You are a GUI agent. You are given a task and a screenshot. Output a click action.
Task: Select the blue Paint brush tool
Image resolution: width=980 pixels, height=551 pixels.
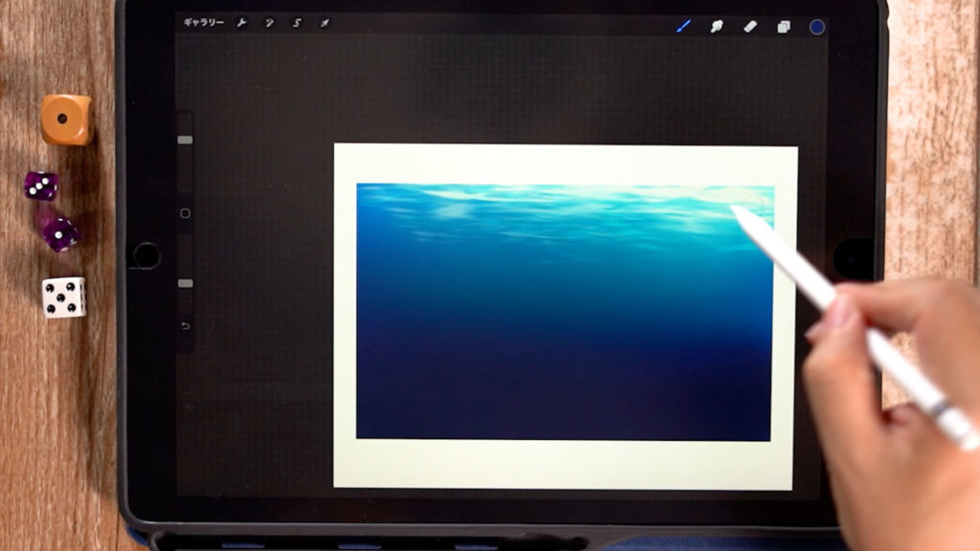[683, 26]
